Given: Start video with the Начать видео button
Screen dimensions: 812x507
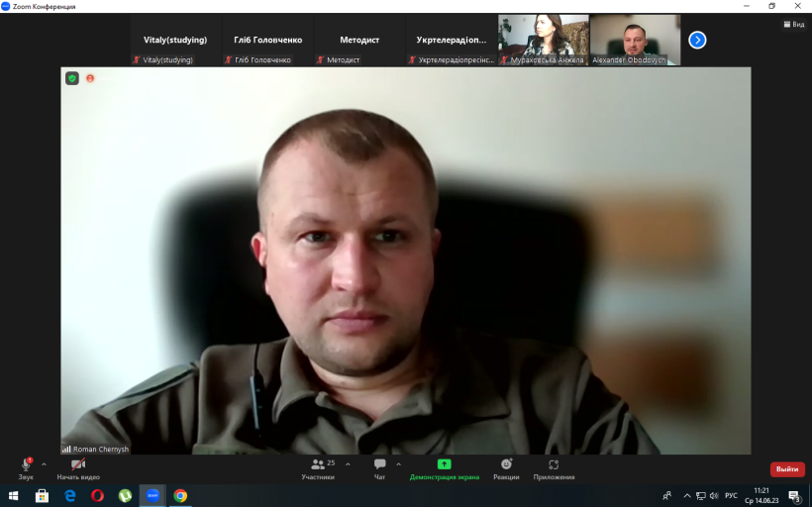Looking at the screenshot, I should point(78,468).
